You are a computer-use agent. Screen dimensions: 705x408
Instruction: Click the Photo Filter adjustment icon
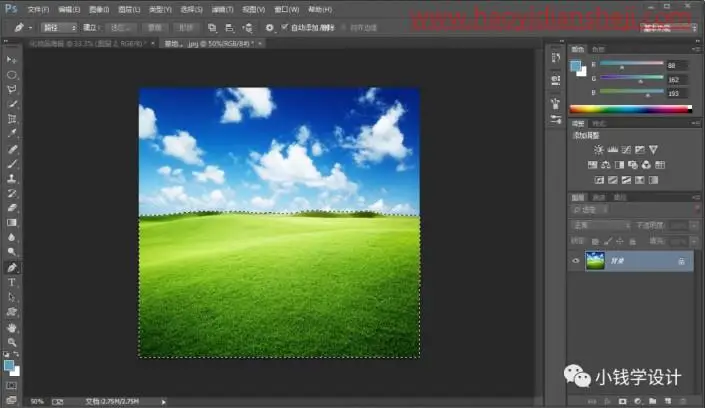click(633, 165)
